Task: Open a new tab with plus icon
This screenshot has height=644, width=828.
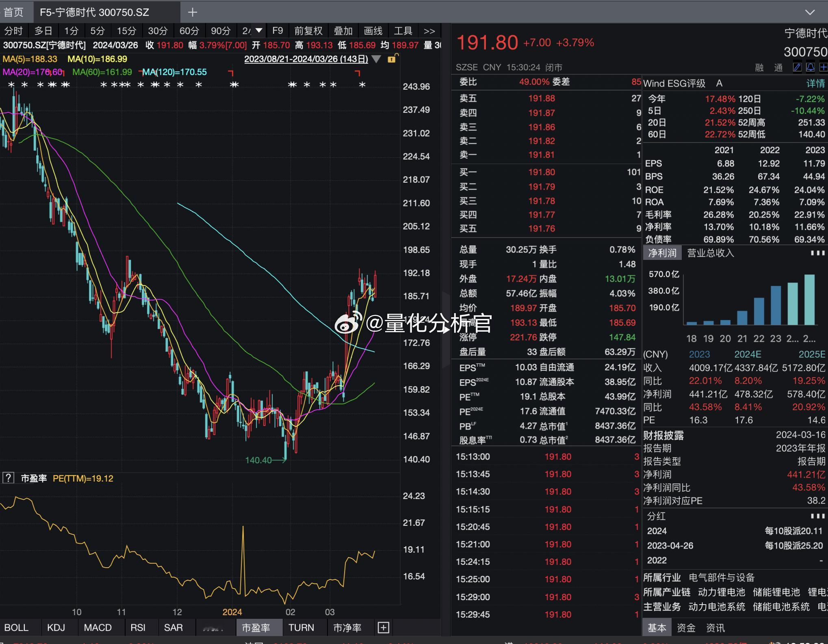Action: 193,13
